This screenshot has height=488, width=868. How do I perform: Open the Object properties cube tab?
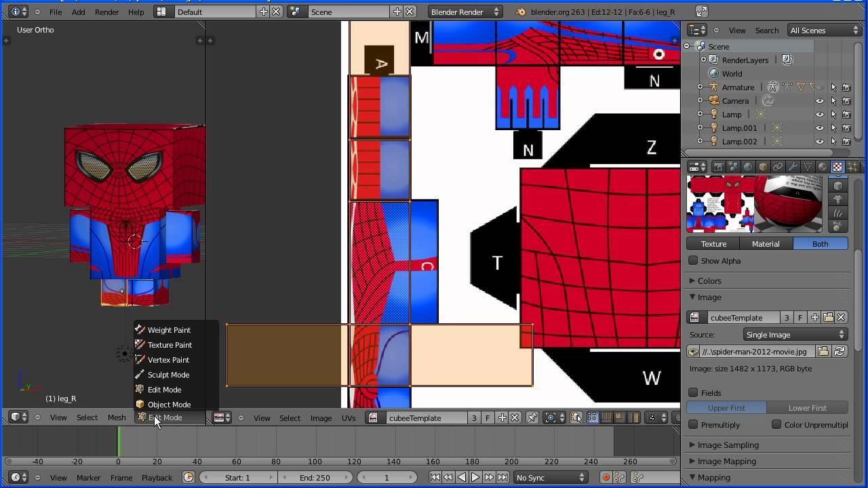(763, 167)
